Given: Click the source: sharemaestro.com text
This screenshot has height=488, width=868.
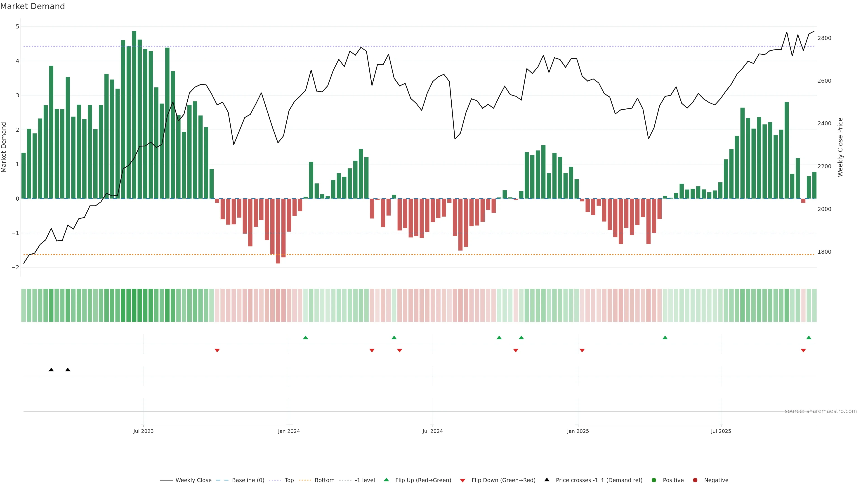Looking at the screenshot, I should (821, 411).
